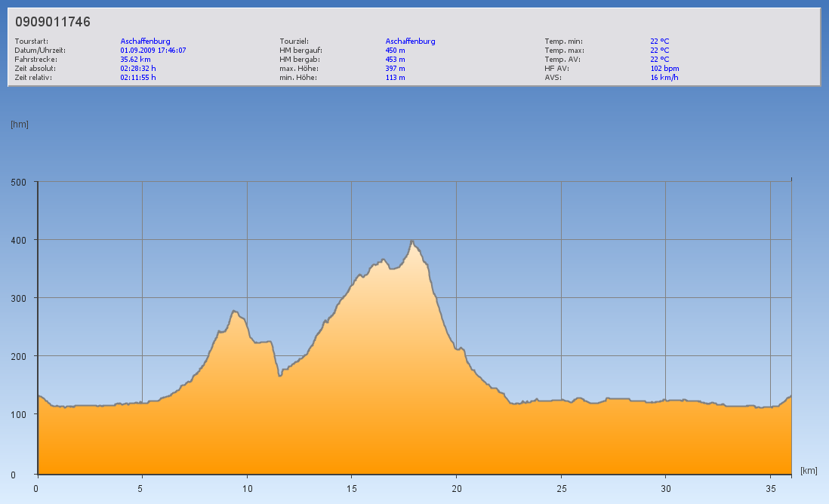The height and width of the screenshot is (504, 829).
Task: Click the HM bergauf value 450 m
Action: pos(395,51)
